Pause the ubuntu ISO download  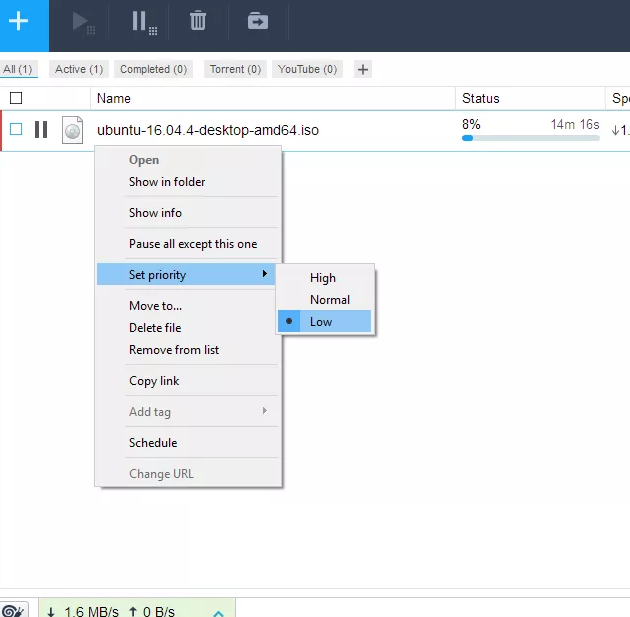pos(41,130)
